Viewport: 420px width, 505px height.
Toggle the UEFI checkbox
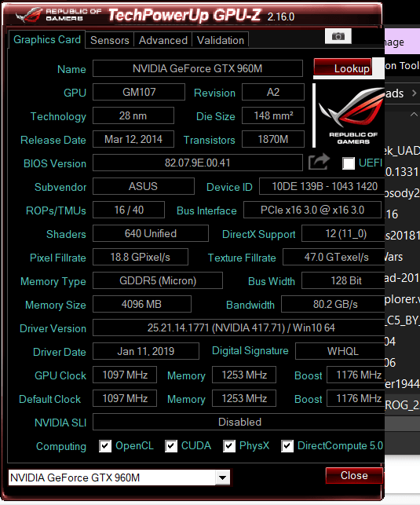click(x=349, y=163)
